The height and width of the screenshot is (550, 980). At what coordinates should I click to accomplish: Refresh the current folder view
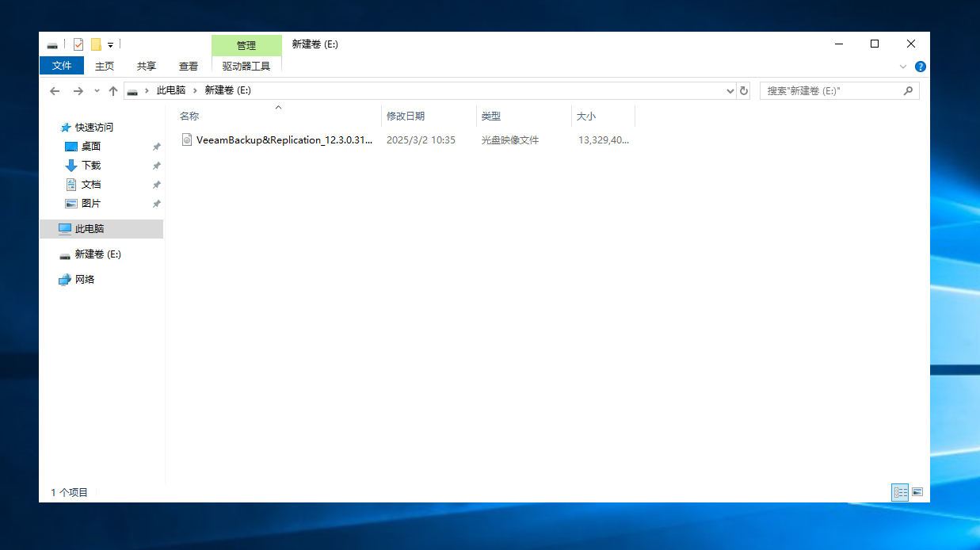[744, 91]
